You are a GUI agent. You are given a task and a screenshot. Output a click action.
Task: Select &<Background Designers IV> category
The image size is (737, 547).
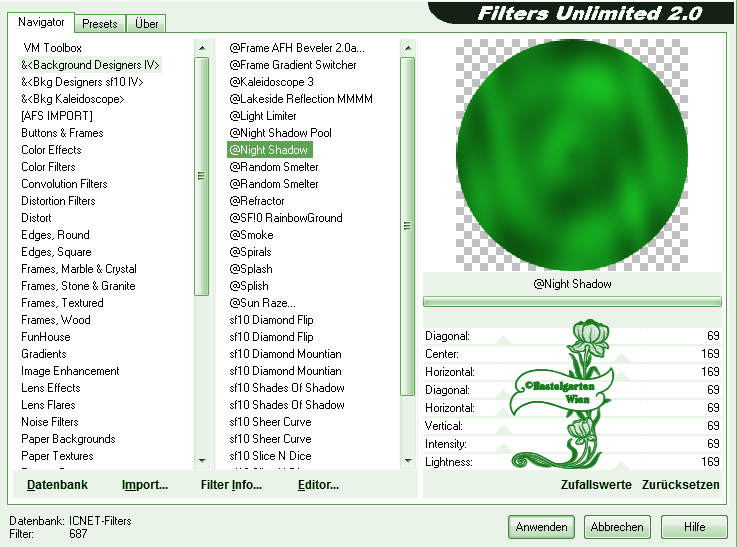[90, 65]
